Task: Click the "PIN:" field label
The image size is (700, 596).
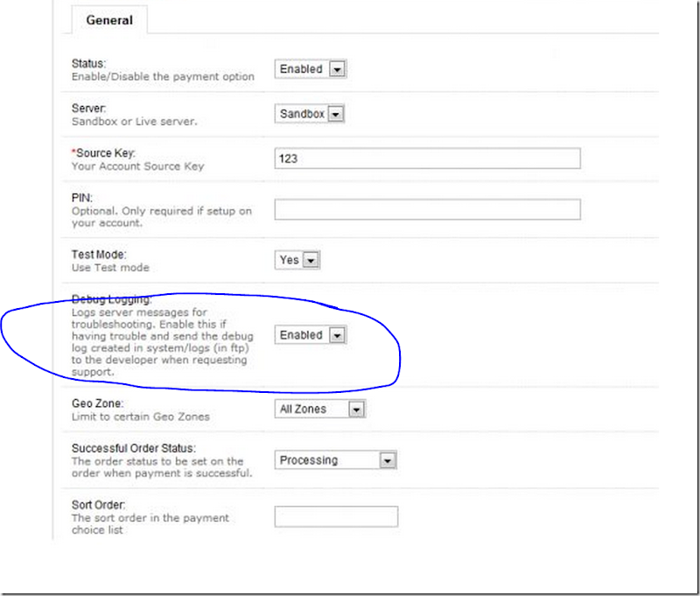Action: coord(81,198)
